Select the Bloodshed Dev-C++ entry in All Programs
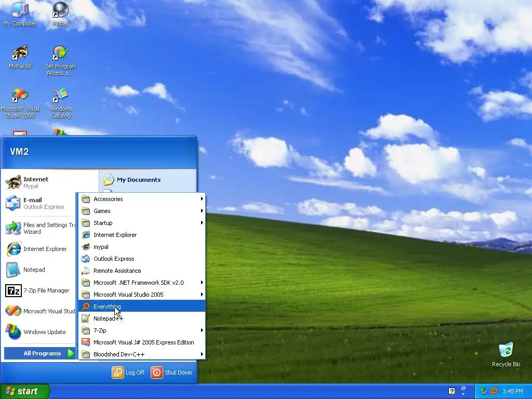 (142, 354)
